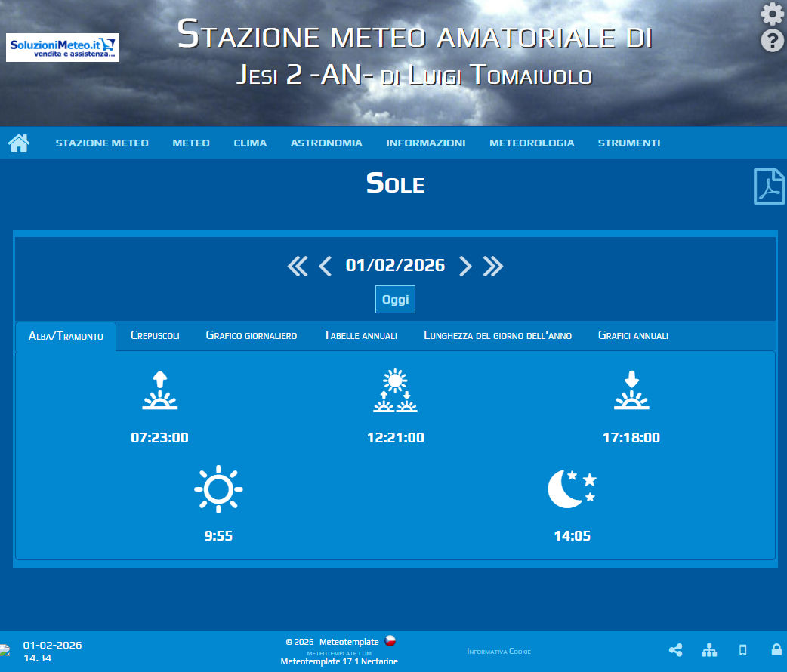787x672 pixels.
Task: Open the Informativa Cookie link
Action: (x=498, y=651)
